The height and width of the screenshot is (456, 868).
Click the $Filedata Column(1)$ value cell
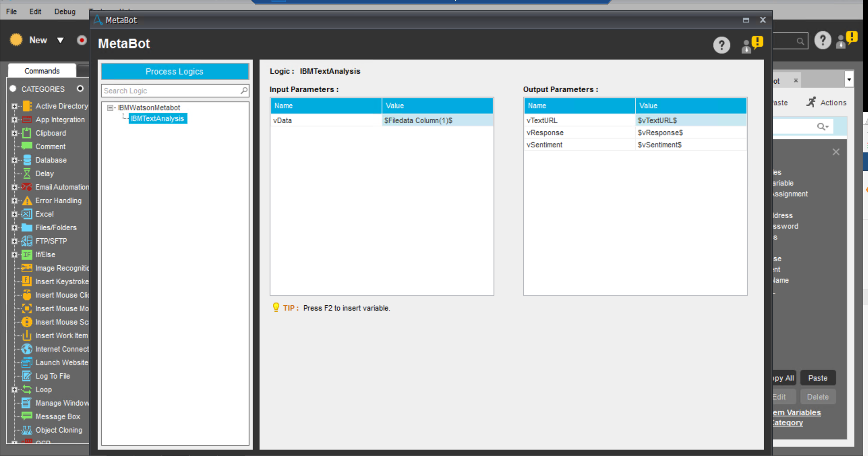tap(437, 121)
